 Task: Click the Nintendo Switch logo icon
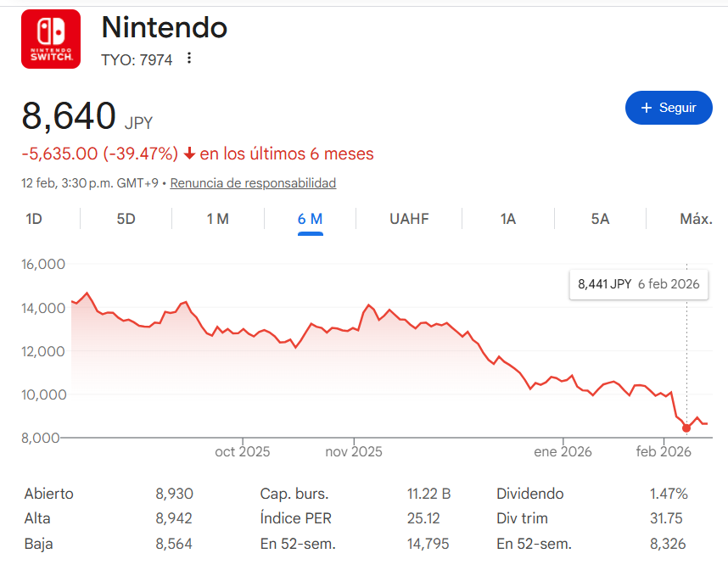point(51,39)
